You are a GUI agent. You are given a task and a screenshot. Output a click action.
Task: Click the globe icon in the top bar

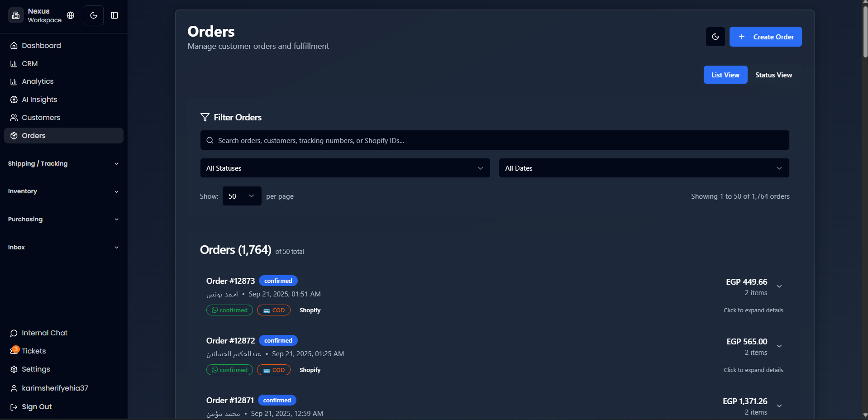click(x=70, y=15)
